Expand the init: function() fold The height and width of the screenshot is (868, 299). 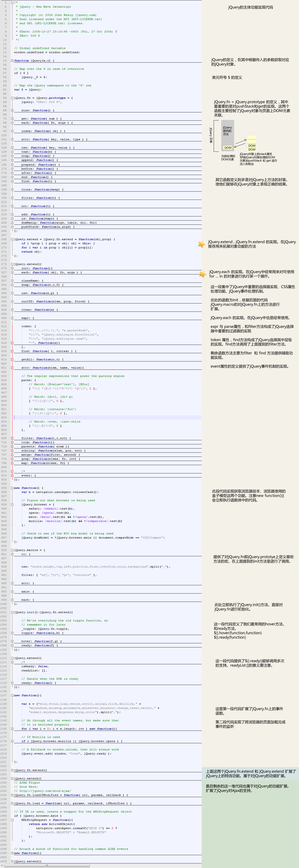[12, 268]
